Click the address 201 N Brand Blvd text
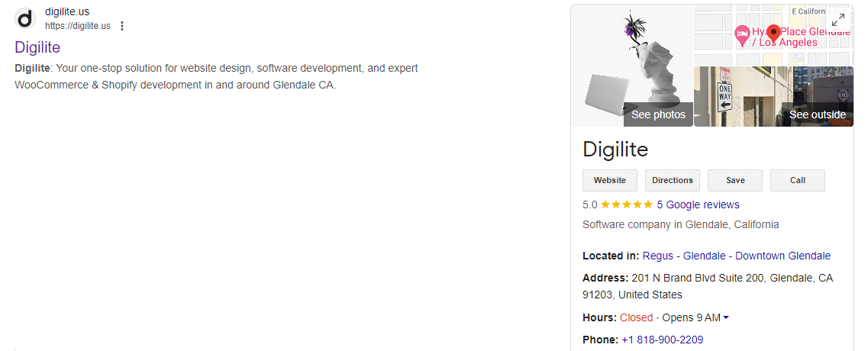Image resolution: width=868 pixels, height=351 pixels. coord(708,286)
